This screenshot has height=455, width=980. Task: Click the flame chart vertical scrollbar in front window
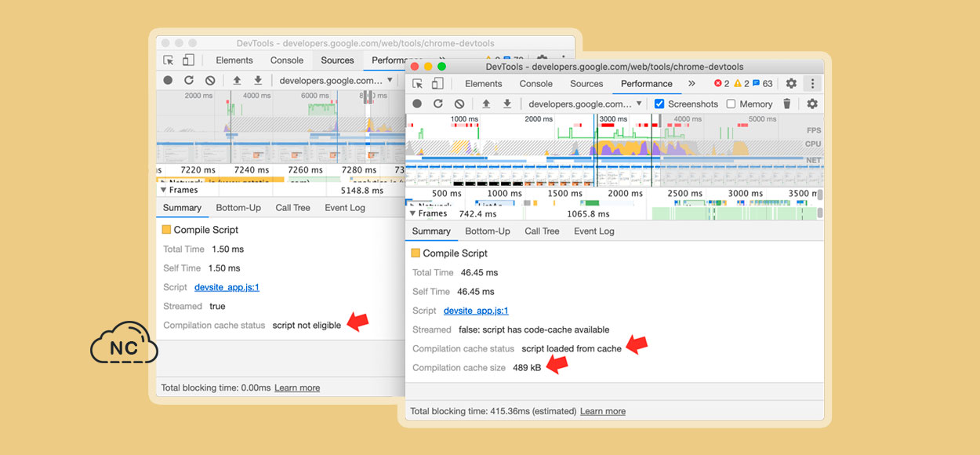[820, 212]
